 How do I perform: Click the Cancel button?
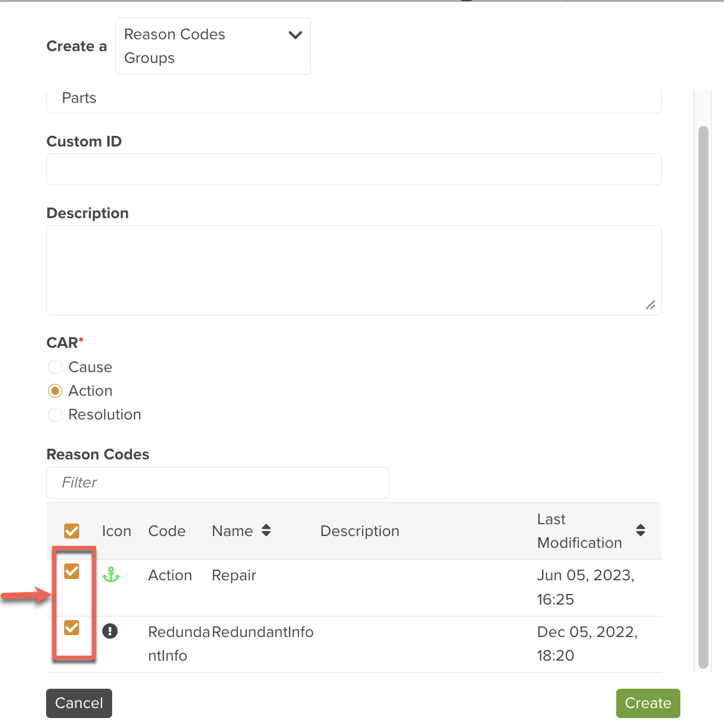pyautogui.click(x=79, y=703)
